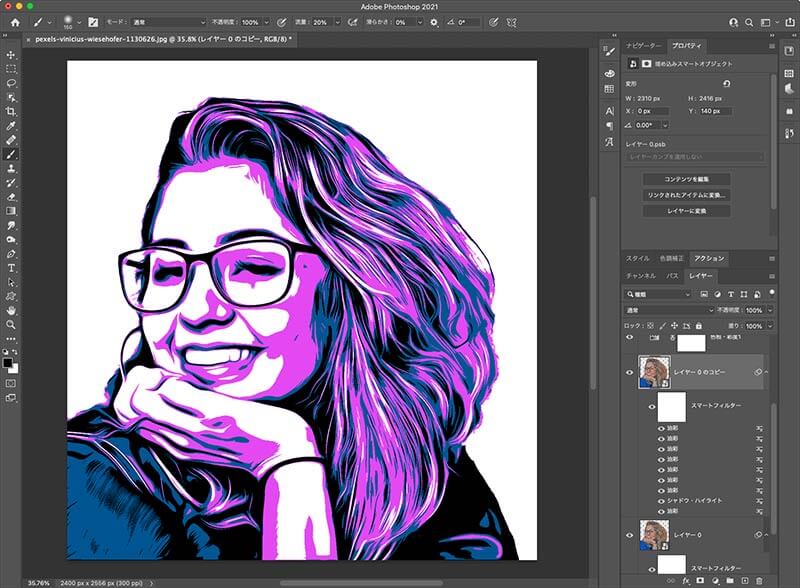Viewport: 800px width, 588px height.
Task: Toggle smart filters visibility on copy layer
Action: (x=652, y=407)
